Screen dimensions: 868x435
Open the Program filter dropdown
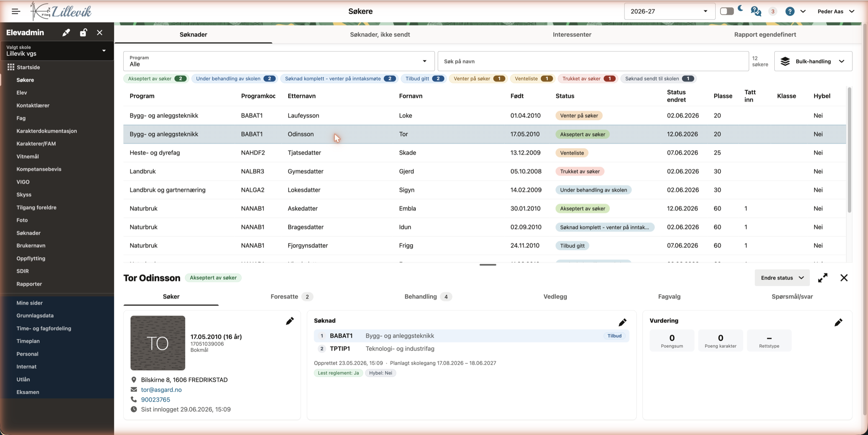point(279,61)
